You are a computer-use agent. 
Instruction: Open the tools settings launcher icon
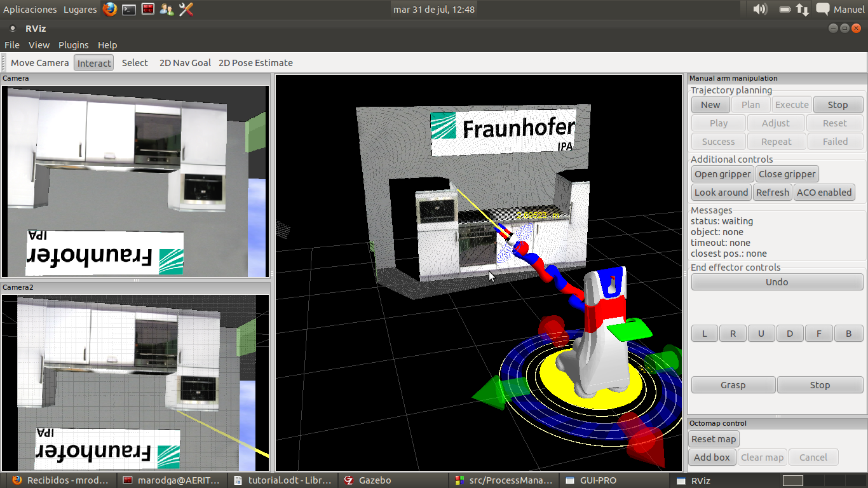186,9
